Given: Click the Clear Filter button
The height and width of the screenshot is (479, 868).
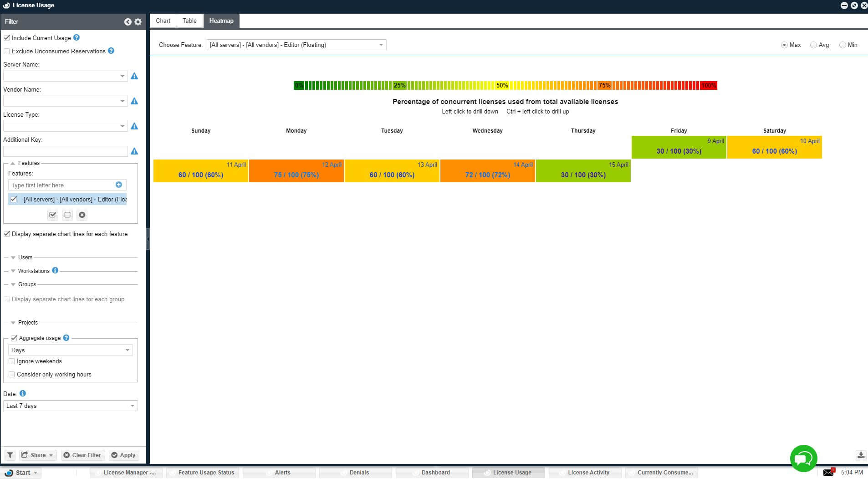Looking at the screenshot, I should pos(82,455).
